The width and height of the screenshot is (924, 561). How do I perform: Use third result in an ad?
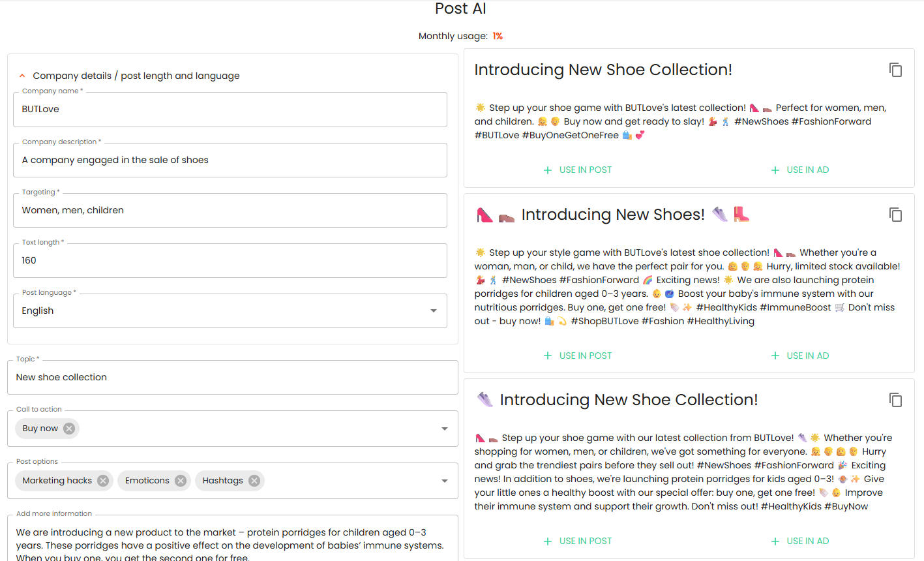tap(800, 541)
